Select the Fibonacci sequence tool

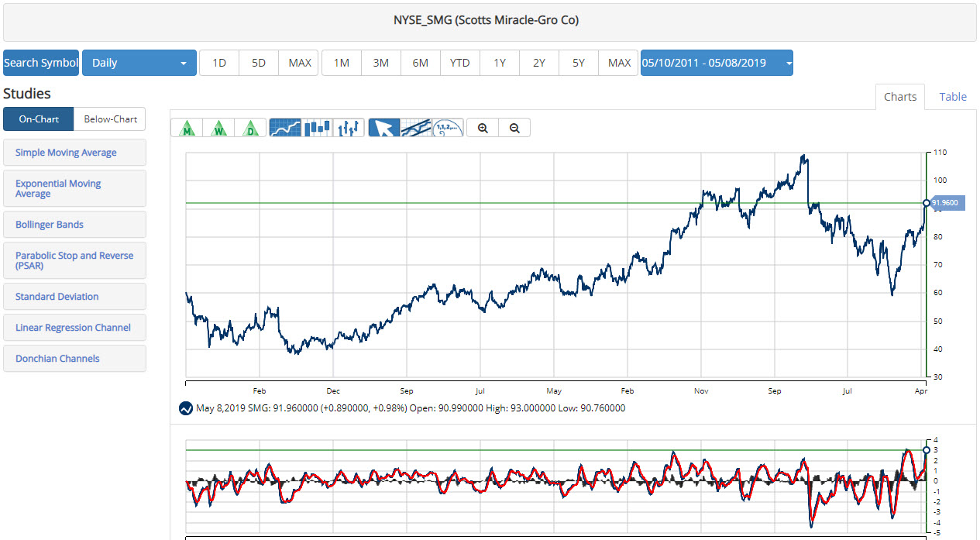pos(448,128)
